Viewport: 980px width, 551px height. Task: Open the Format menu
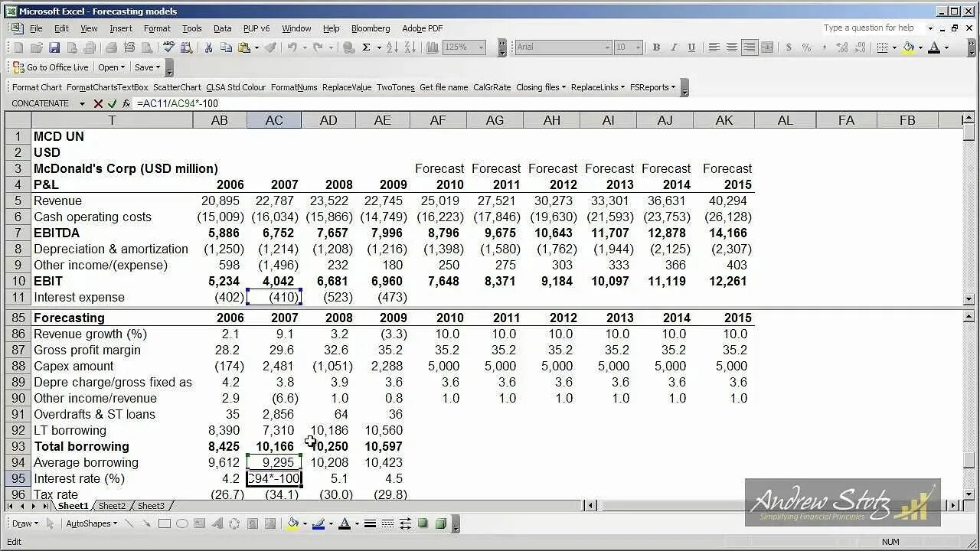(x=157, y=28)
